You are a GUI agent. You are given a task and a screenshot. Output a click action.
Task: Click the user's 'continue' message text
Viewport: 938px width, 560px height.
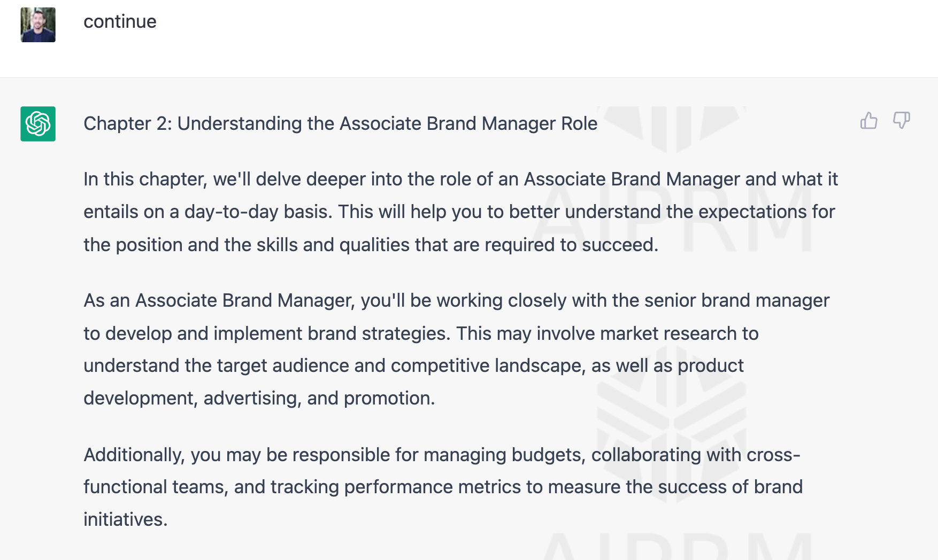120,21
